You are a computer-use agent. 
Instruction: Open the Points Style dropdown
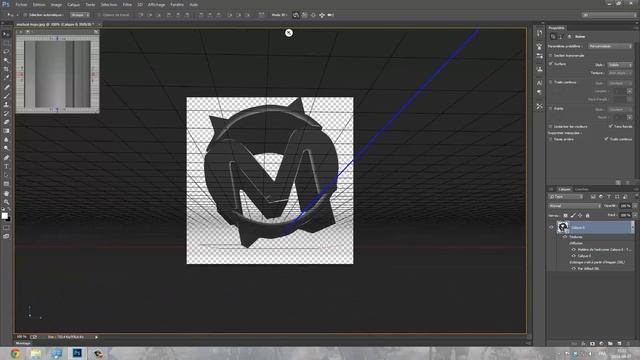[620, 109]
